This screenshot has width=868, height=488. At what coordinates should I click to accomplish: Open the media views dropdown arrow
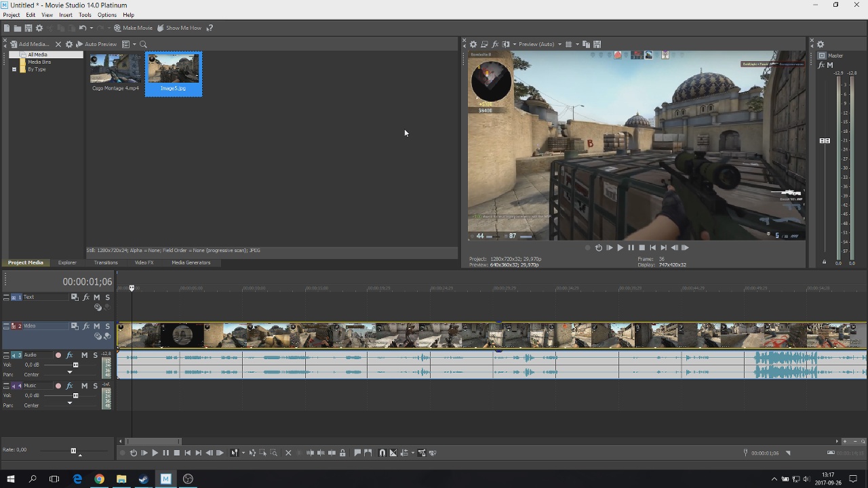click(134, 44)
